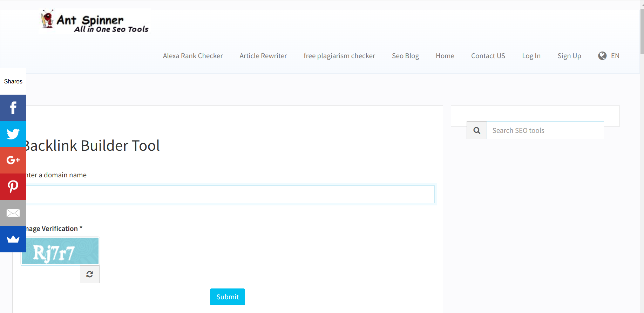Screen dimensions: 644x313
Task: Open the globe language selector
Action: (x=609, y=56)
